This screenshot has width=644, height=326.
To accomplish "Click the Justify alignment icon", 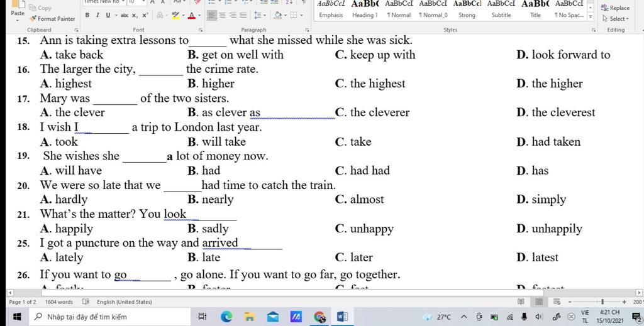I will 243,15.
